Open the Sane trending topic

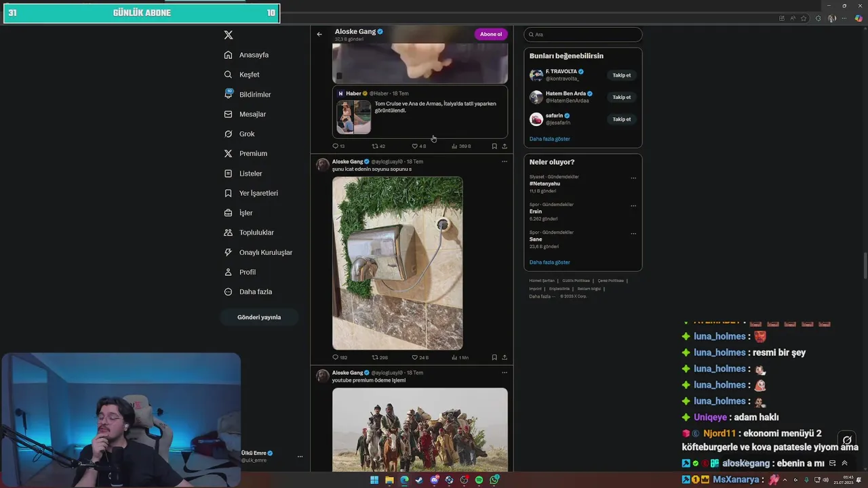[536, 239]
